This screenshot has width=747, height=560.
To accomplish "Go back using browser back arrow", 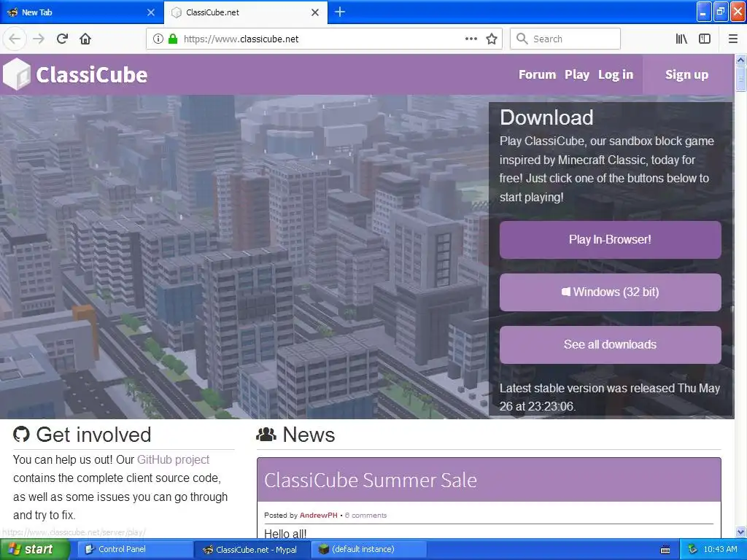I will pyautogui.click(x=15, y=39).
